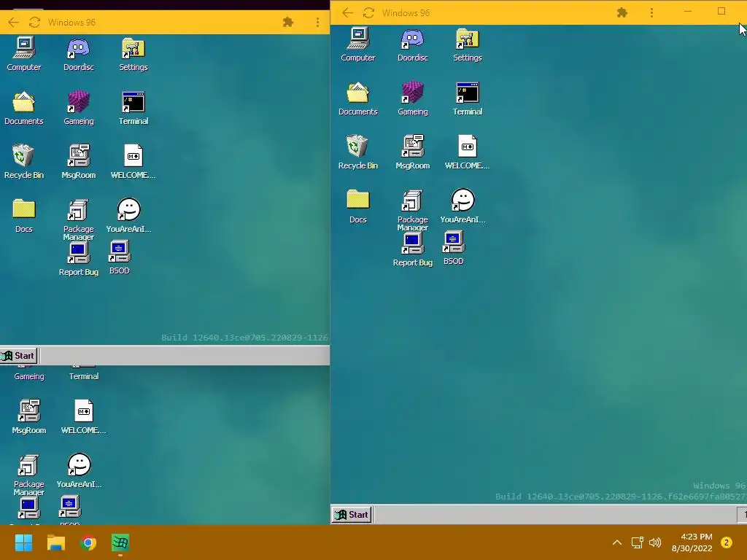Click Start button in right window
This screenshot has width=747, height=560.
tap(352, 515)
